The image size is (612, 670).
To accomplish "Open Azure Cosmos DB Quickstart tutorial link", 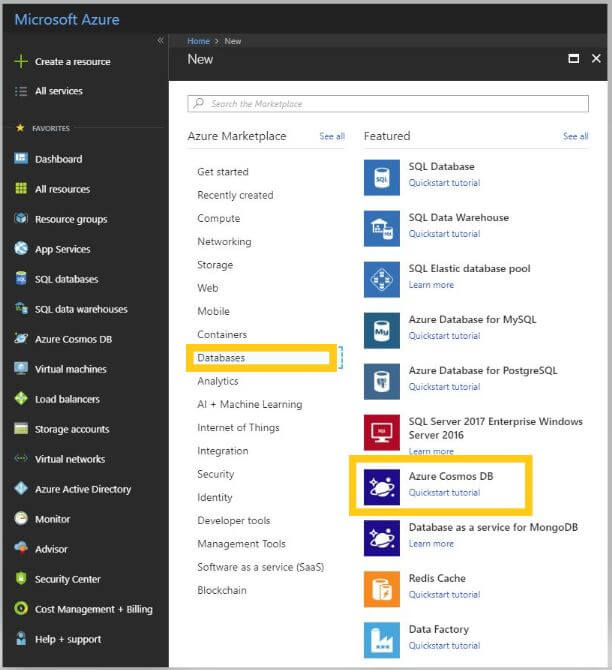I will coord(444,493).
